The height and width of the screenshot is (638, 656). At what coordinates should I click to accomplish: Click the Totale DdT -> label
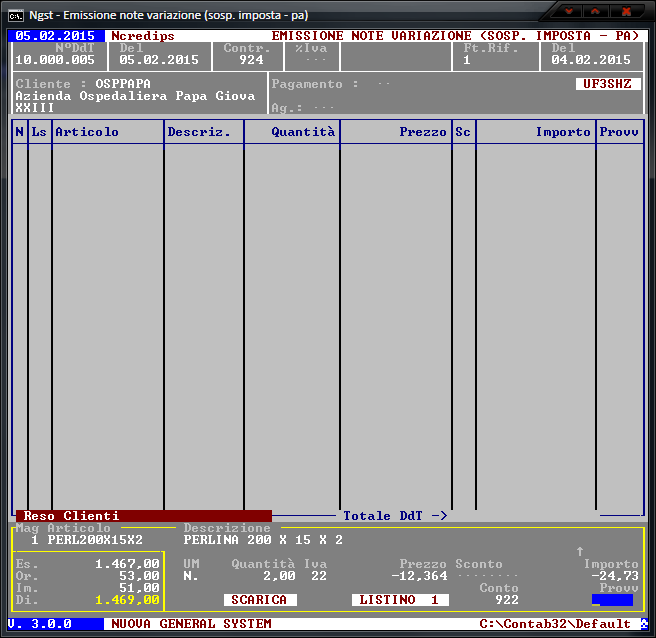coord(395,515)
